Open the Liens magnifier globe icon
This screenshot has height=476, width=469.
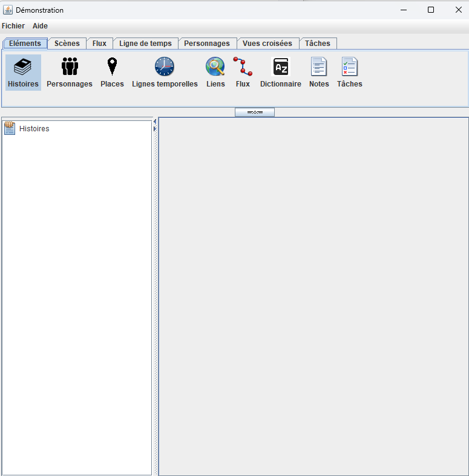click(215, 67)
